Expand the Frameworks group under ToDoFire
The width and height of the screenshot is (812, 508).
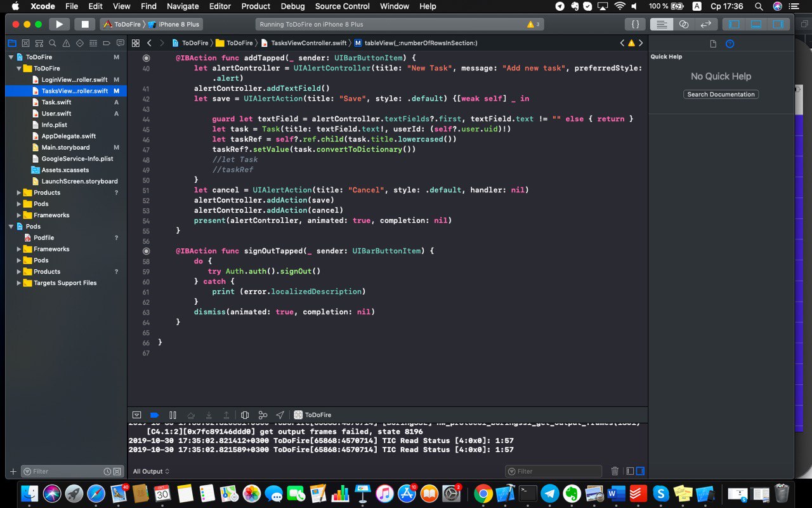click(19, 215)
